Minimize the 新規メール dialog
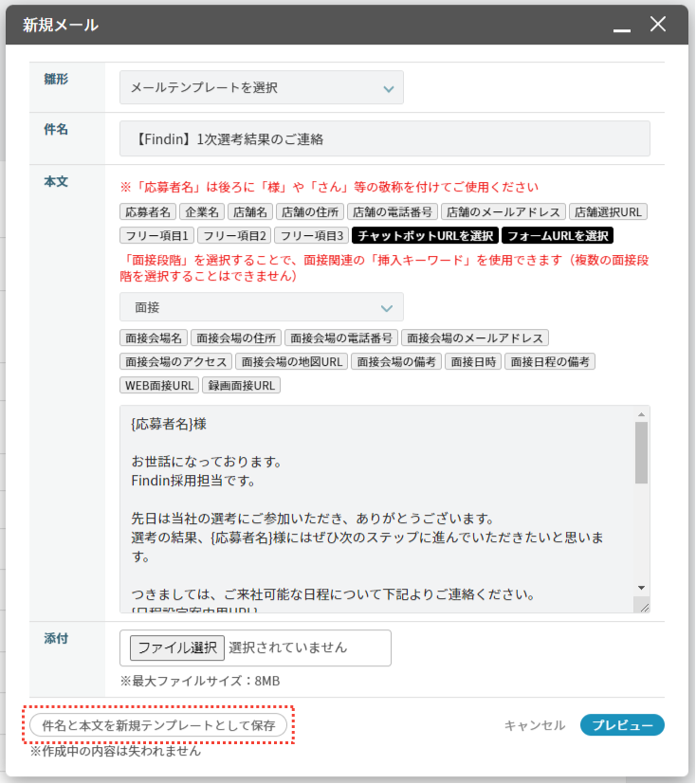The height and width of the screenshot is (784, 696). click(x=622, y=27)
